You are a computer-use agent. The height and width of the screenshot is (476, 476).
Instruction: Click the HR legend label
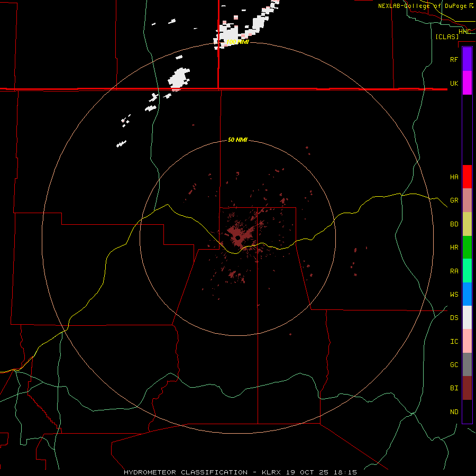pos(454,248)
